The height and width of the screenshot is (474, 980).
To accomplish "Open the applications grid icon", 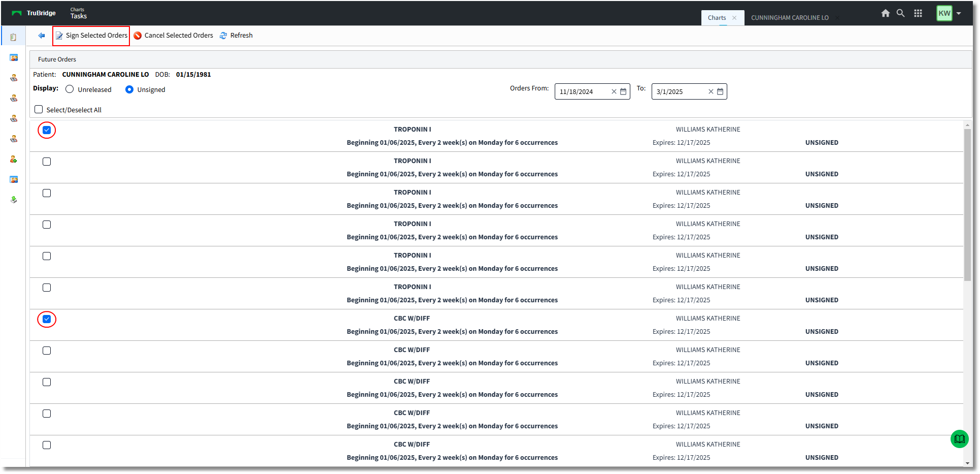I will pos(918,13).
